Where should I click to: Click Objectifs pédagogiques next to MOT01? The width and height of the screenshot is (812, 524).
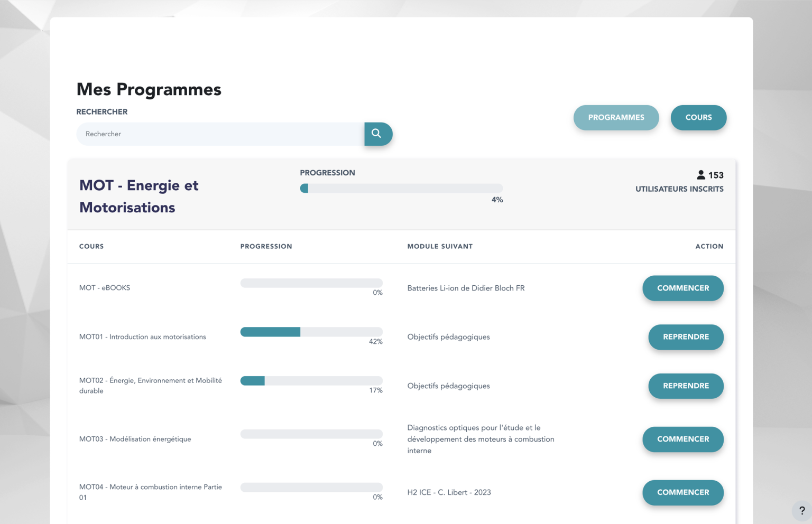coord(448,336)
